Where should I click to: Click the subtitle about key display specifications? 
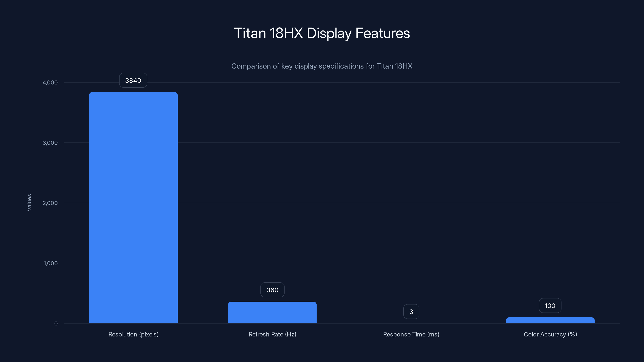[x=322, y=66]
